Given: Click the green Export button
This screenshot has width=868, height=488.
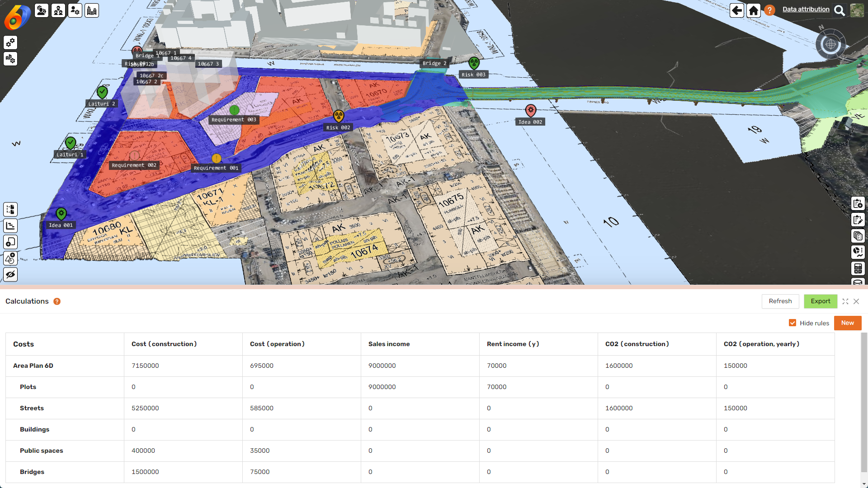Looking at the screenshot, I should click(x=821, y=301).
